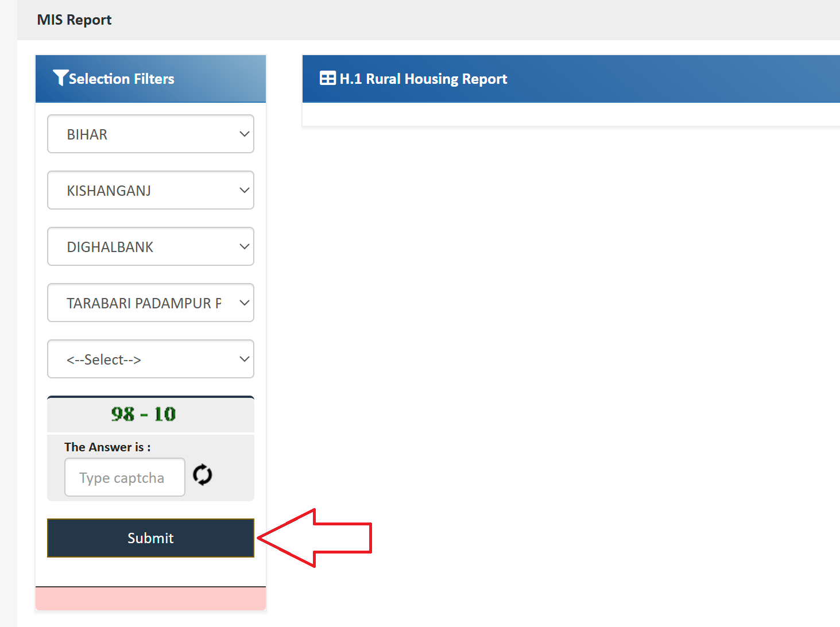This screenshot has width=840, height=627.
Task: Click the MIS Report page title
Action: 74,20
